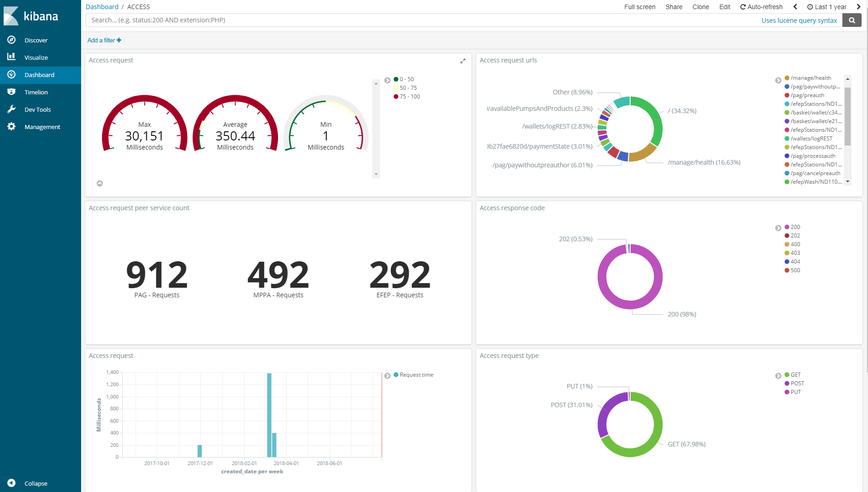Viewport: 868px width, 492px height.
Task: Click the urls legend scrollbar down arrow
Action: pos(847,181)
